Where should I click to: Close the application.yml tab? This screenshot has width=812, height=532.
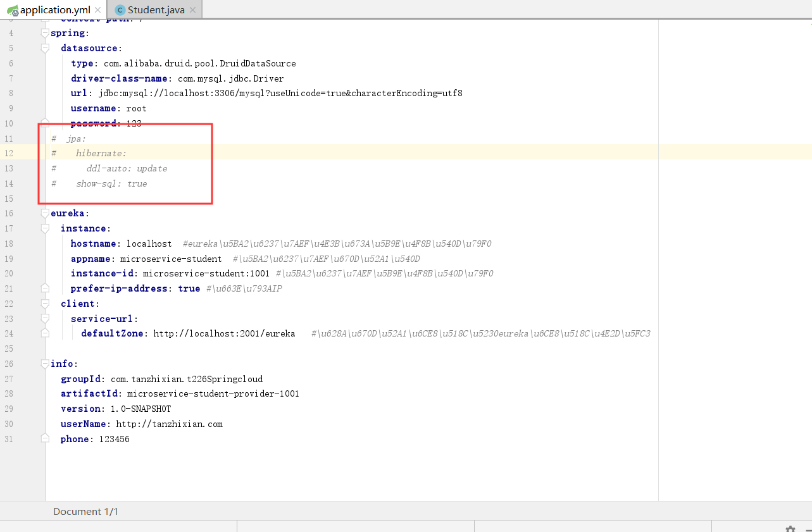(x=97, y=9)
